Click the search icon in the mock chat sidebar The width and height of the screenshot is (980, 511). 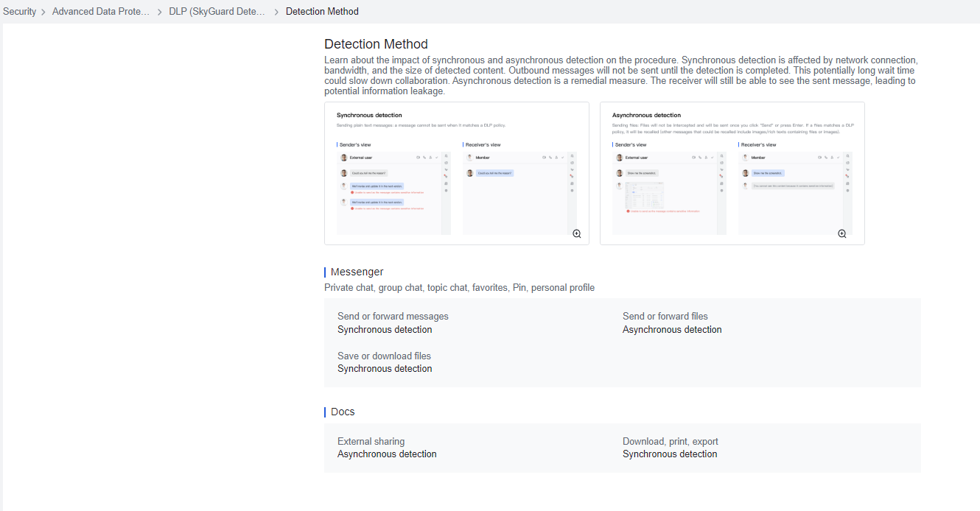click(446, 155)
